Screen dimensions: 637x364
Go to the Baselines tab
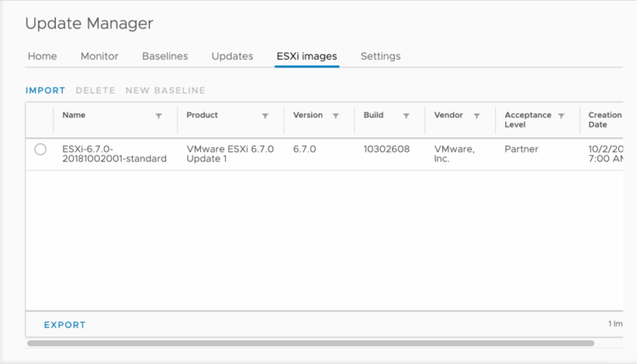165,56
